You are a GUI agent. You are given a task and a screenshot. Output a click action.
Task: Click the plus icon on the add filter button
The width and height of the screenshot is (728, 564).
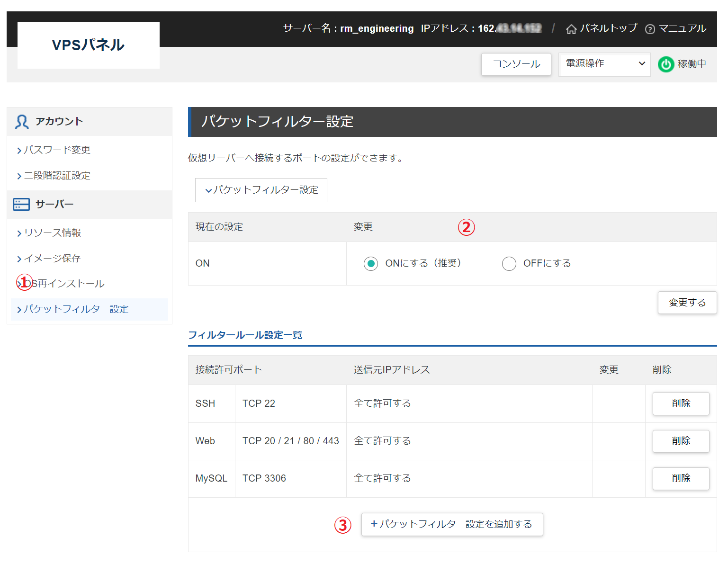click(373, 524)
